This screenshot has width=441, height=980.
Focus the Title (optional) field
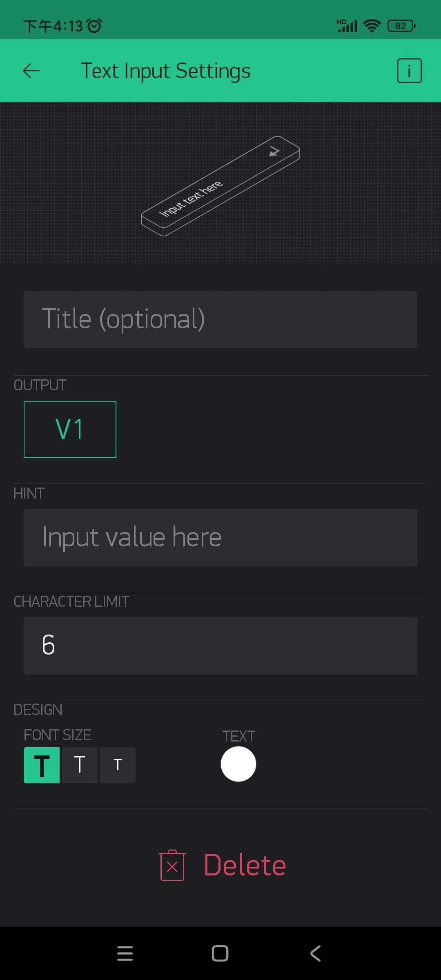220,319
